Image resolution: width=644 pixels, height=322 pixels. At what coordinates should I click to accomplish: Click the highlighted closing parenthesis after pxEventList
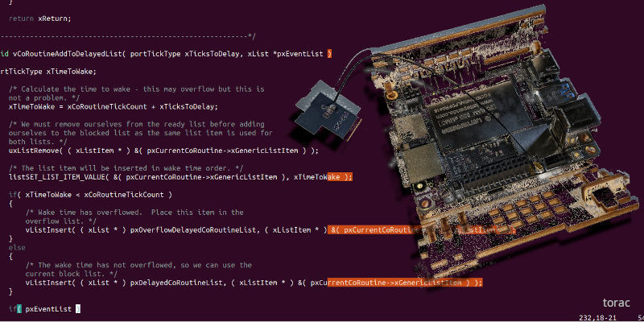(329, 54)
